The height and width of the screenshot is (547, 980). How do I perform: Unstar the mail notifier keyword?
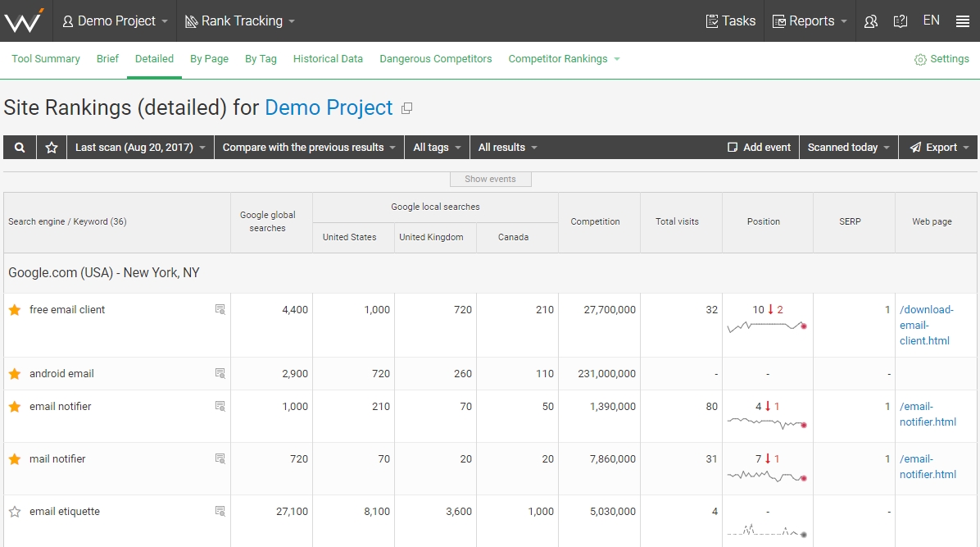pos(15,458)
